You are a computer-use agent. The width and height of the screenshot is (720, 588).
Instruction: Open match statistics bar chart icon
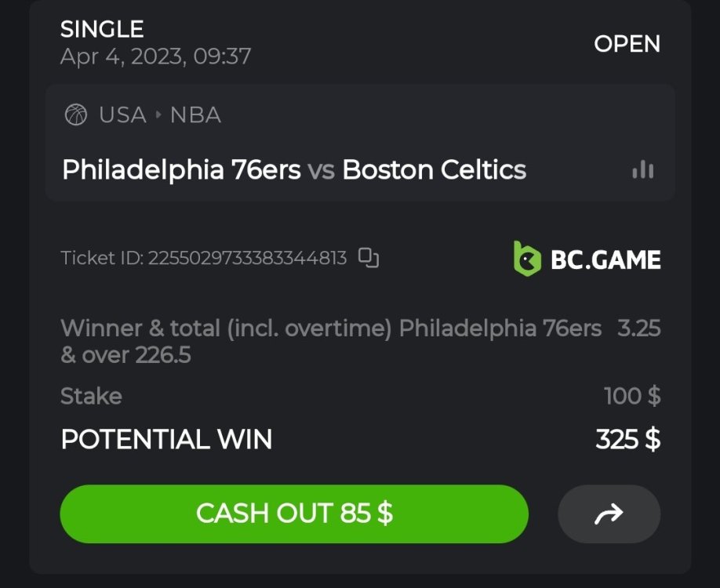coord(642,169)
